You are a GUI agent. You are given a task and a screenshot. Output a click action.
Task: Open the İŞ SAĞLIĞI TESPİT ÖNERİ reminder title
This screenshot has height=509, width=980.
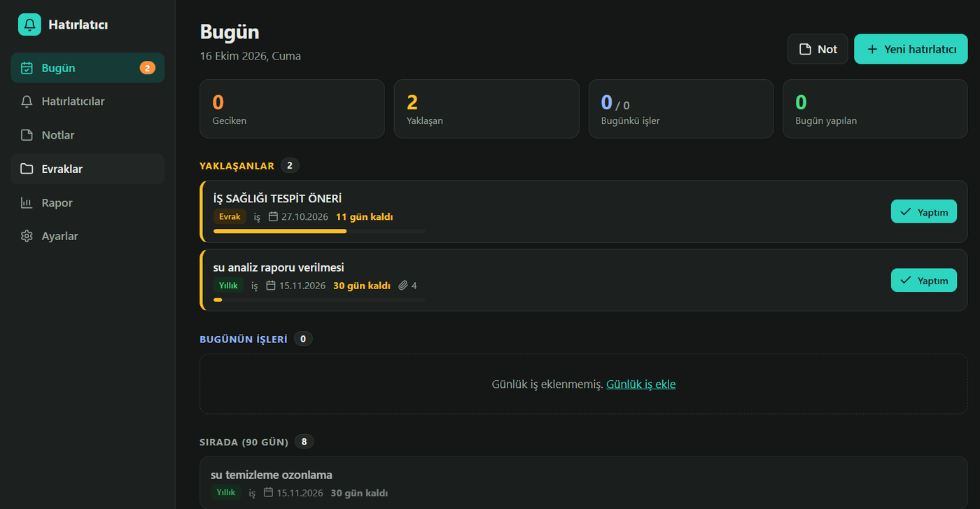tap(277, 199)
